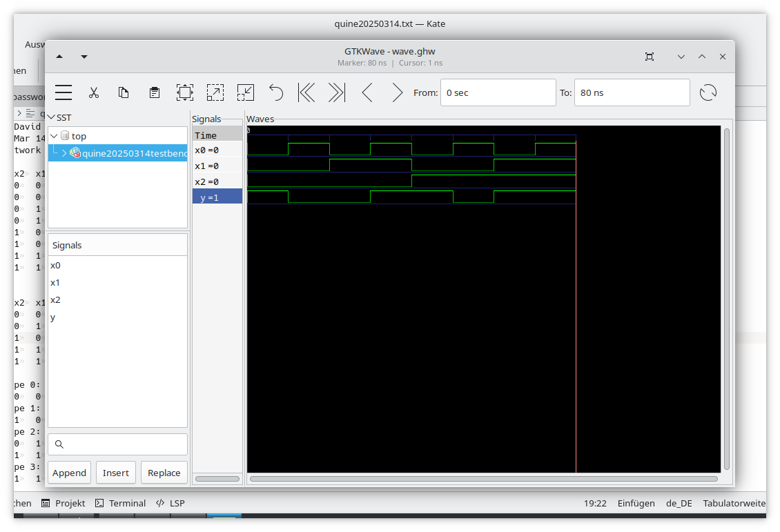Toggle the LSP panel in Kate
The height and width of the screenshot is (532, 780).
coord(170,503)
